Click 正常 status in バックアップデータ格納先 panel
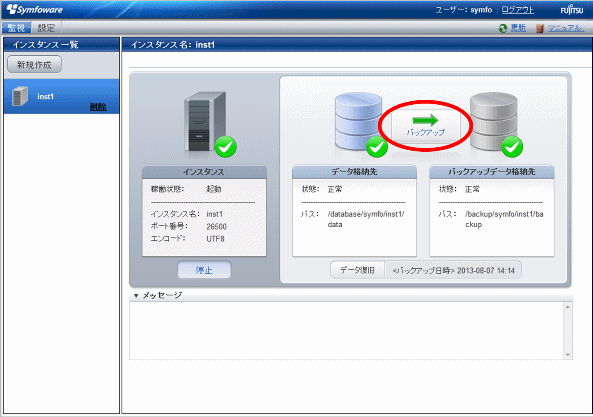593x417 pixels. tap(472, 189)
